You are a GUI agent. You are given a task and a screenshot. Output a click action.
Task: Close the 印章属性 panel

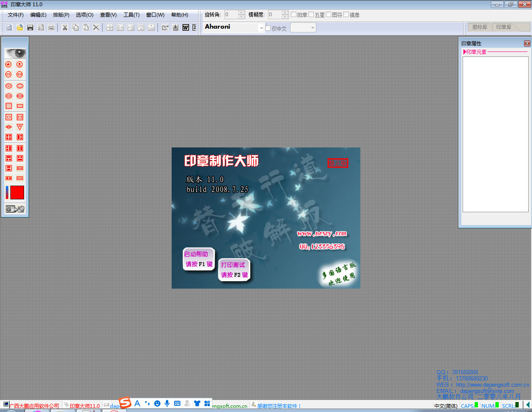pyautogui.click(x=527, y=43)
